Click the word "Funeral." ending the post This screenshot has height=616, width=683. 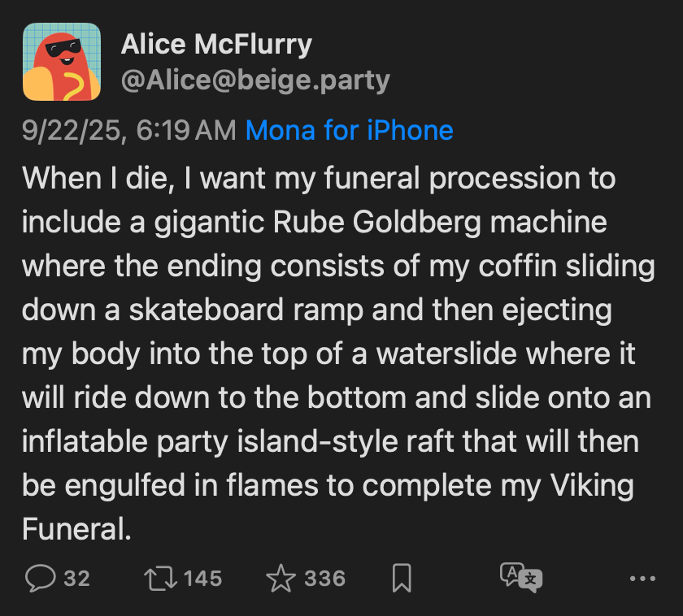coord(76,529)
